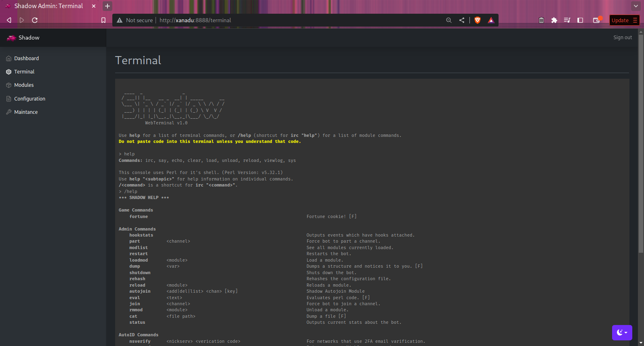Image resolution: width=644 pixels, height=346 pixels.
Task: Click the Brave Rewards triangle icon
Action: pyautogui.click(x=491, y=20)
